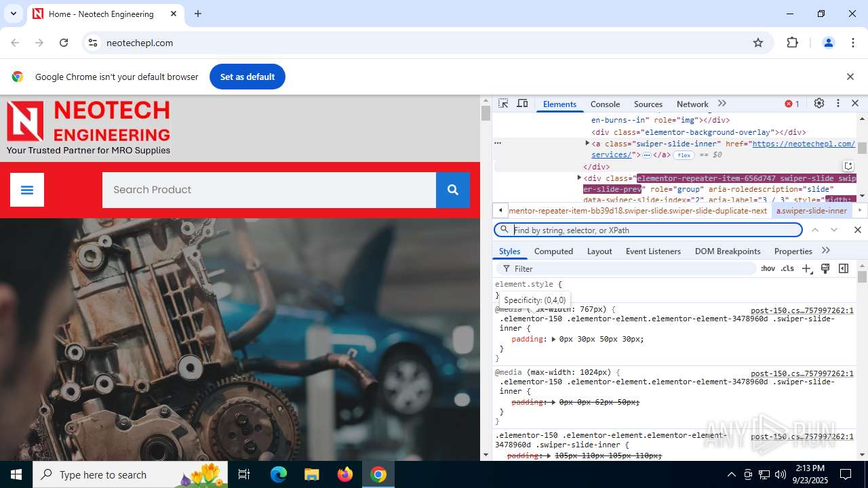Open the website hamburger menu
The width and height of the screenshot is (868, 488).
click(x=27, y=190)
